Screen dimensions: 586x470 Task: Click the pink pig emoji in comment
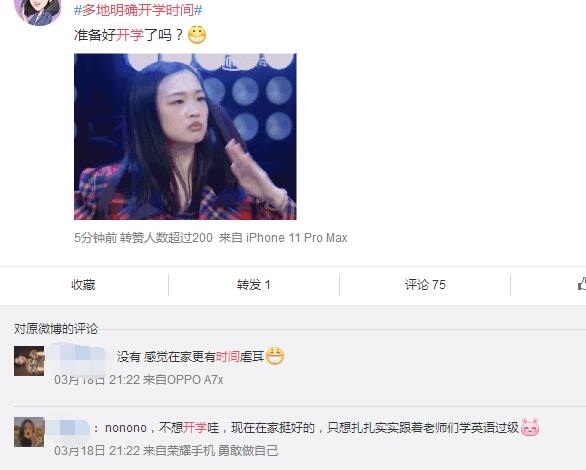[x=530, y=427]
